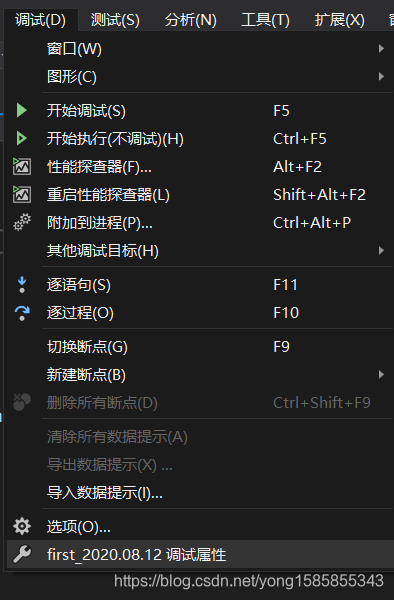Click the Performance Profiler chart icon

click(x=22, y=166)
